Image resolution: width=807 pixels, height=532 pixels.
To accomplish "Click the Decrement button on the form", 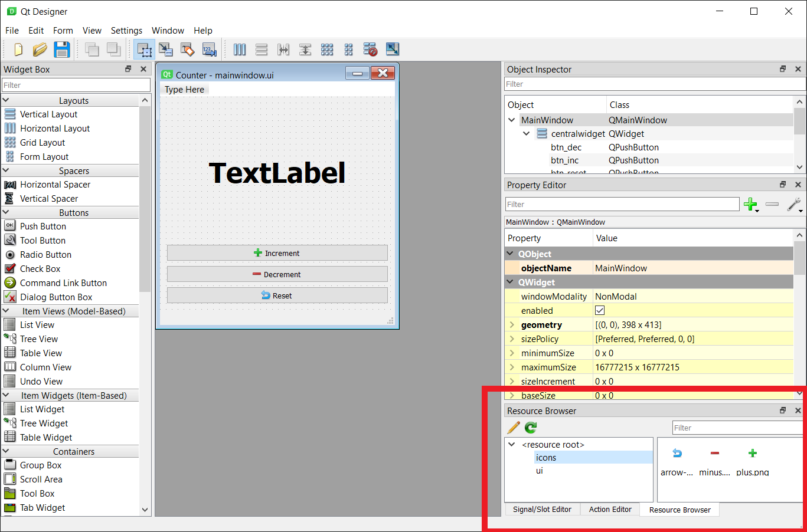I will [x=277, y=274].
